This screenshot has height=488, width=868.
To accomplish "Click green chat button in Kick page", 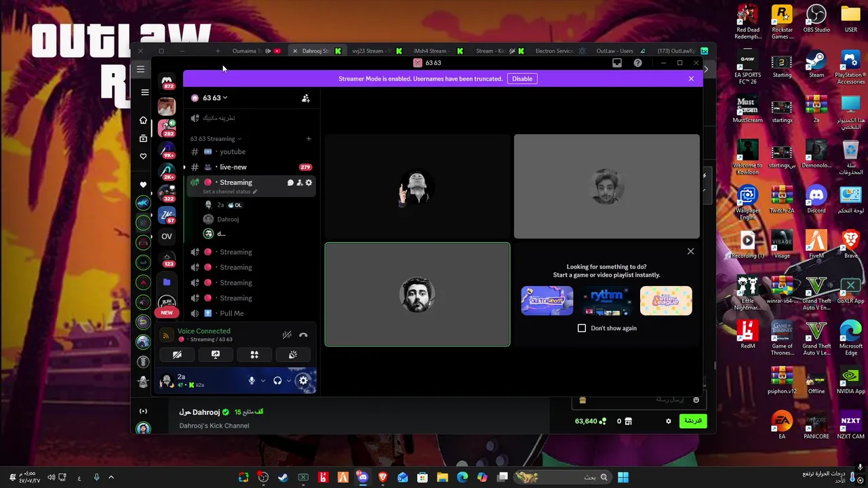I will click(x=692, y=421).
